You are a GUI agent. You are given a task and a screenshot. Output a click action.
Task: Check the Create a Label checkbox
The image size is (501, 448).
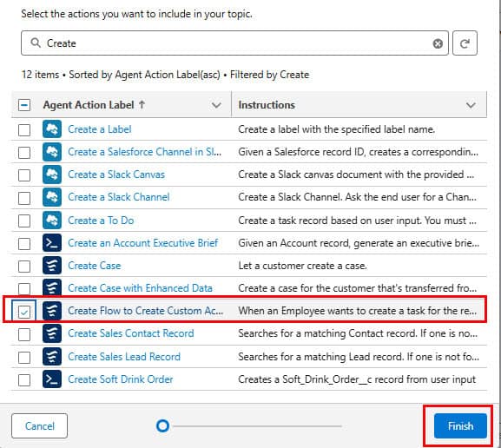[24, 129]
